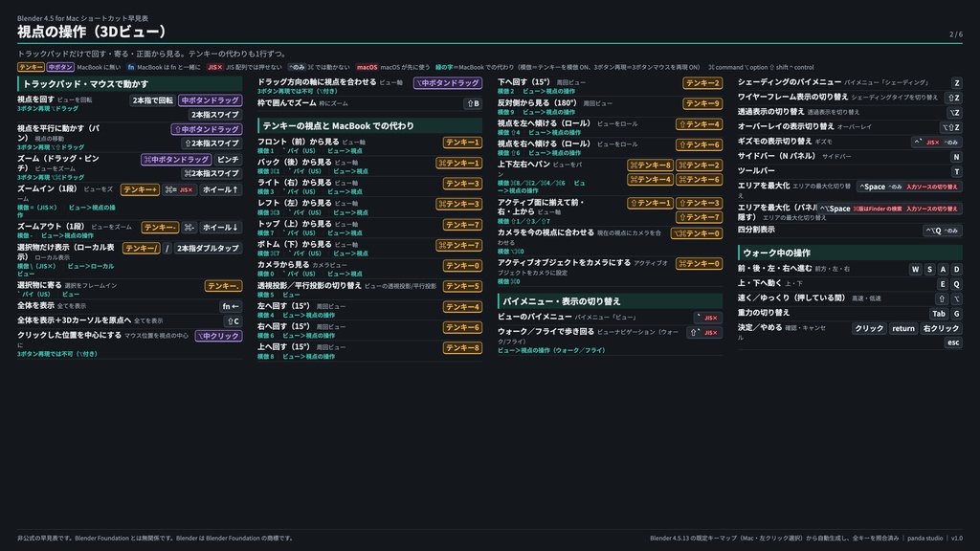Select the Z key badge for シェーディングのパイメニュー

(x=956, y=83)
